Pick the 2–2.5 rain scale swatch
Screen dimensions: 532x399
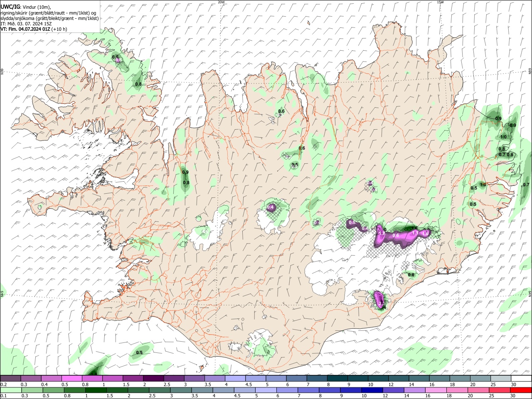coord(138,390)
